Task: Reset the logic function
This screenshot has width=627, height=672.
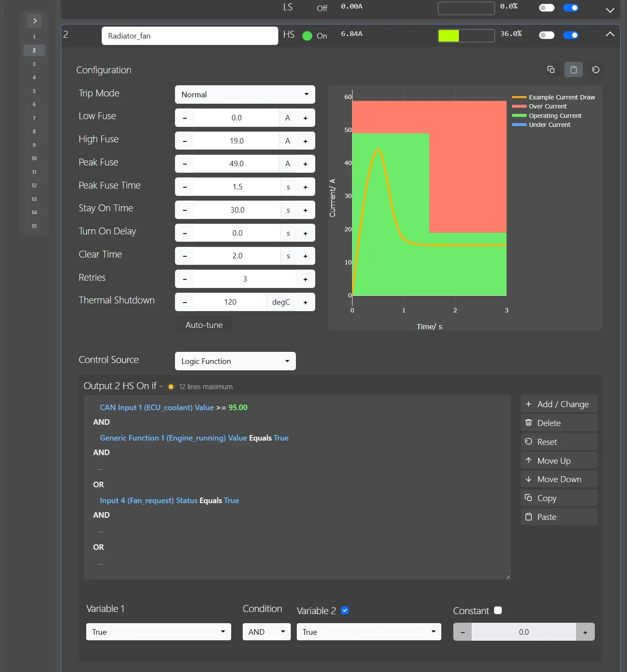Action: pos(559,442)
